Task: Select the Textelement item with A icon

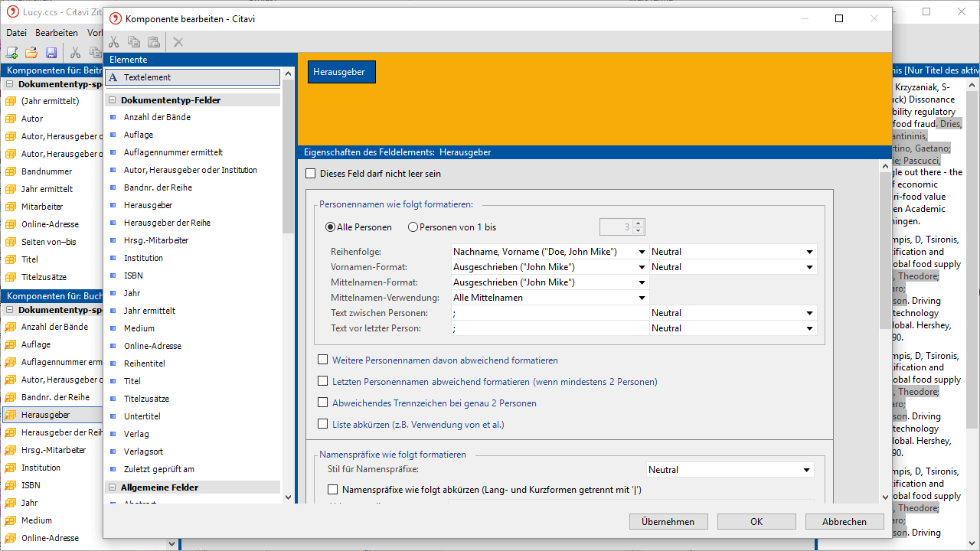Action: pos(193,77)
